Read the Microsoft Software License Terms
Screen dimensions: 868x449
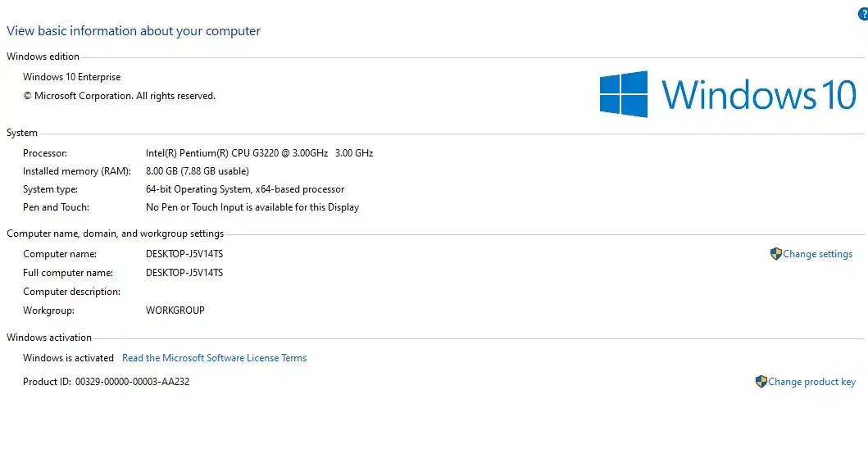pos(214,358)
